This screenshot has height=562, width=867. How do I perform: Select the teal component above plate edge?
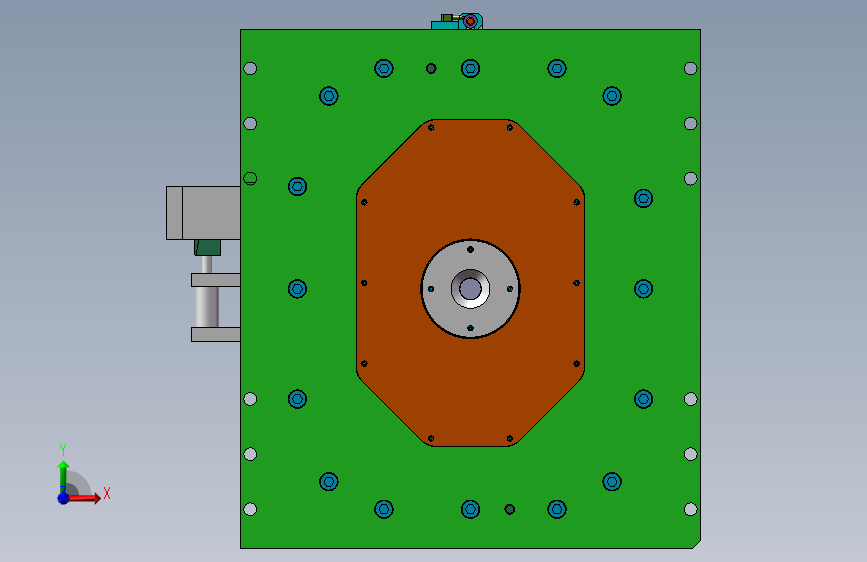[x=444, y=25]
